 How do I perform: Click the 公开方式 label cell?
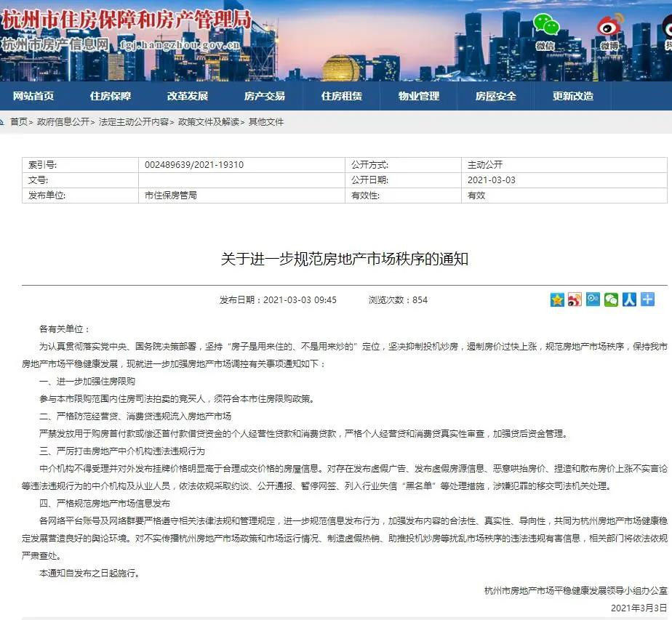[404, 165]
